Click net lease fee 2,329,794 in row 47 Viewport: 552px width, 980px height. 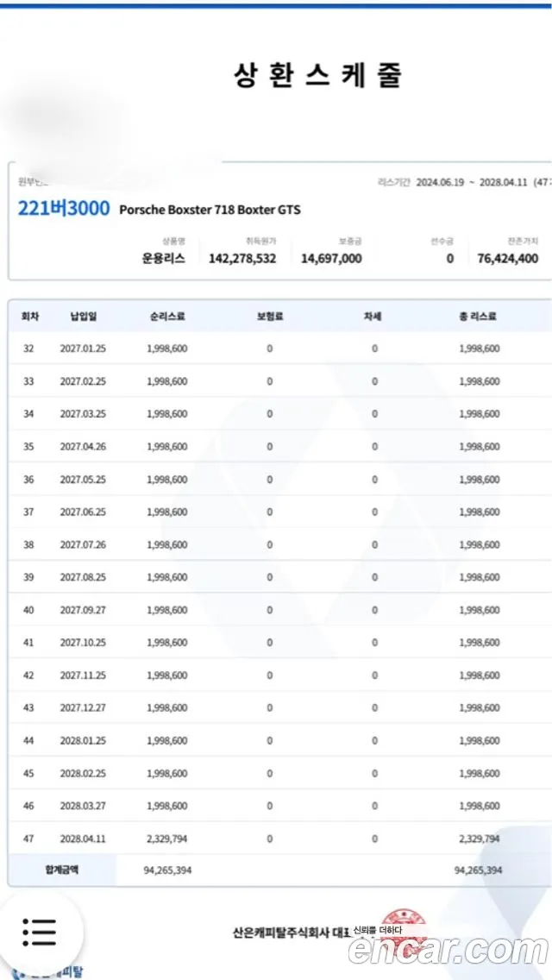click(167, 839)
